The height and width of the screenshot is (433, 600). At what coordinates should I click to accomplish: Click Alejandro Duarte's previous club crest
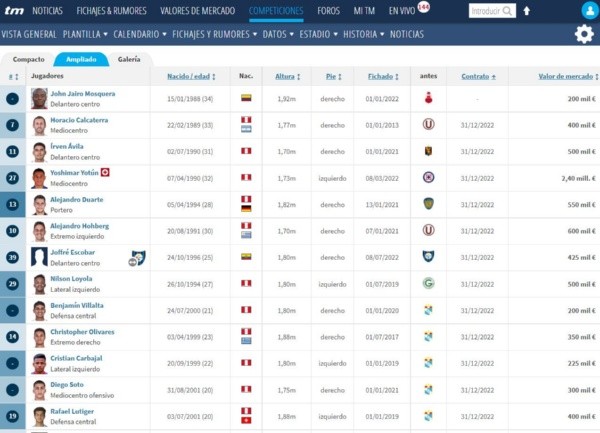(x=428, y=204)
